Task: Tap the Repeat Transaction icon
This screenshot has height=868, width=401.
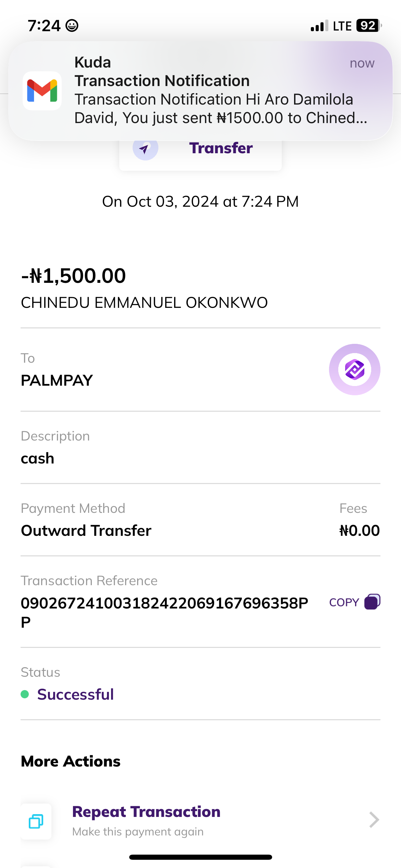Action: pyautogui.click(x=36, y=821)
